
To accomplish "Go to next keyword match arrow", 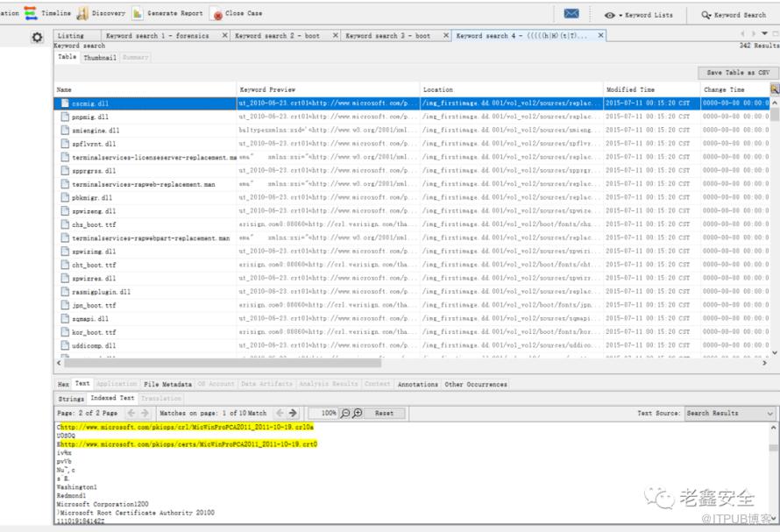I will (293, 413).
